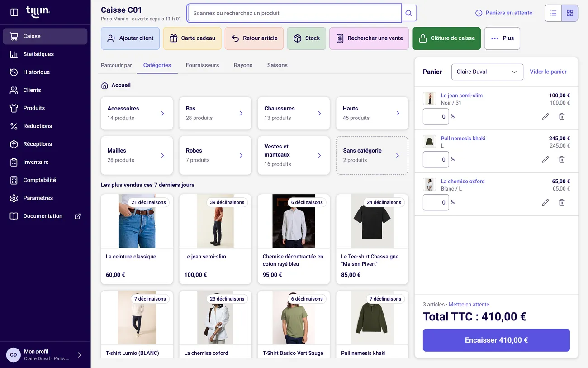
Task: Open Paramètres gear in the sidebar
Action: point(45,198)
